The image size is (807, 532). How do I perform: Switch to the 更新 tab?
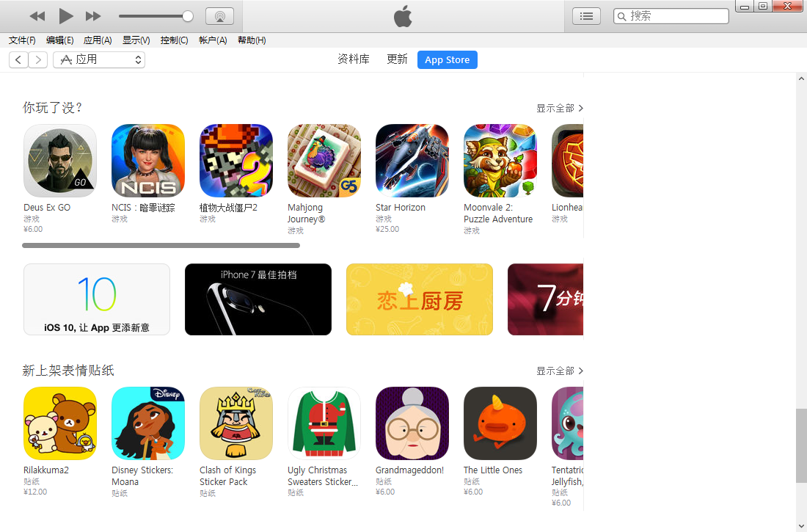coord(397,59)
